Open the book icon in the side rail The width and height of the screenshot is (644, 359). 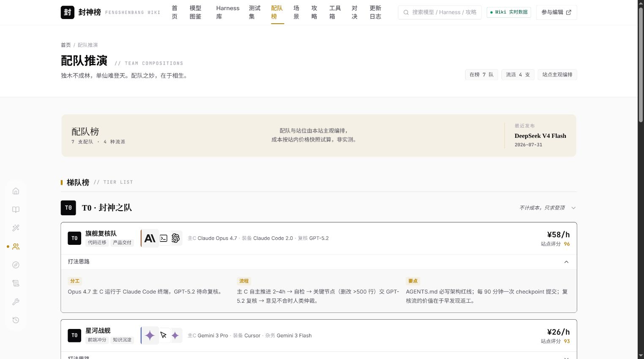pyautogui.click(x=16, y=210)
